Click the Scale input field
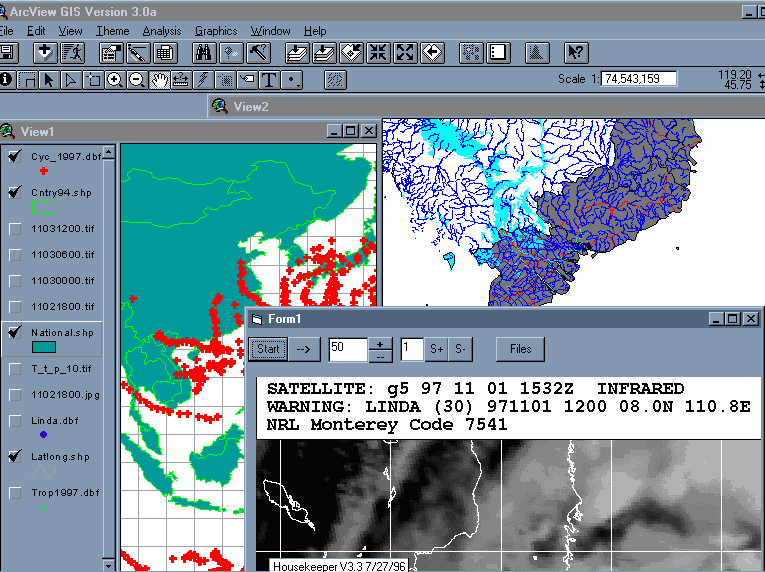The height and width of the screenshot is (572, 765). (639, 78)
